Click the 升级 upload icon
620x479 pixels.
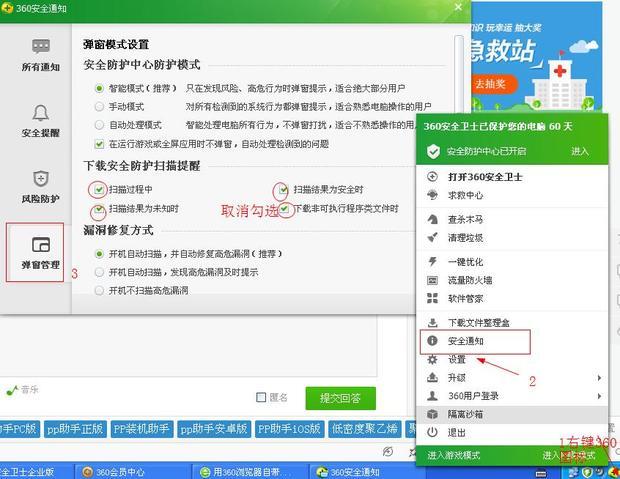433,377
